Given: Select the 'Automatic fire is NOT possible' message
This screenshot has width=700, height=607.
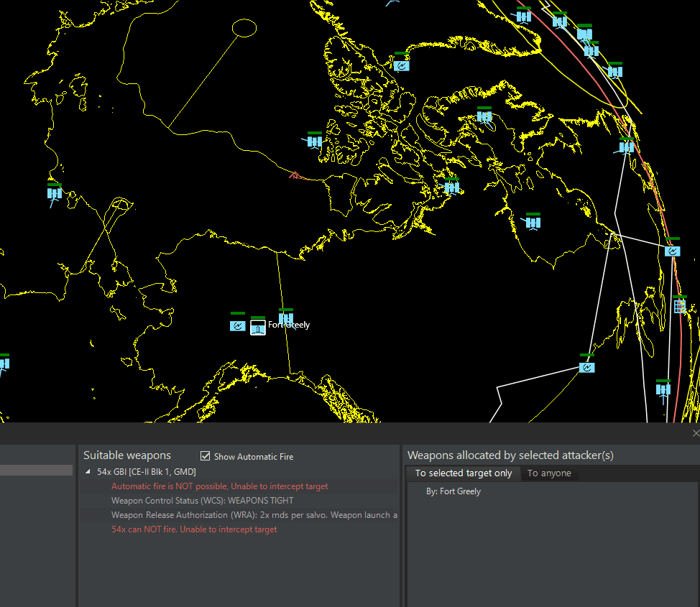Looking at the screenshot, I should [220, 486].
